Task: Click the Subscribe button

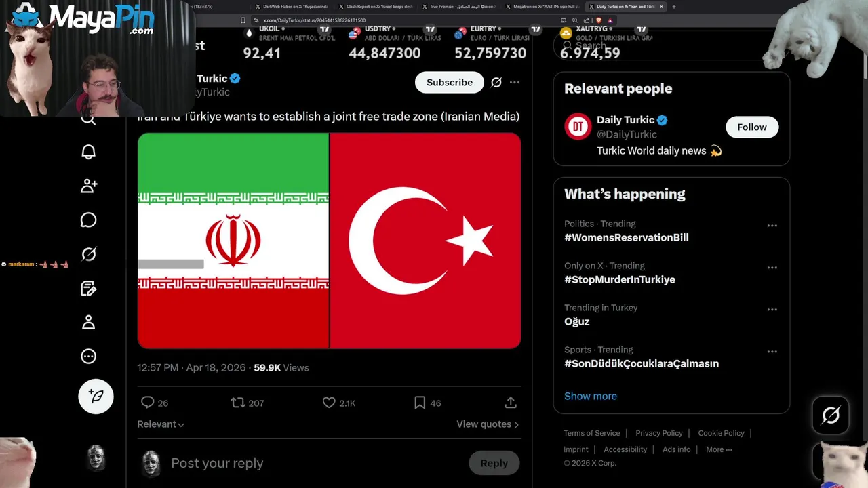Action: click(x=449, y=83)
